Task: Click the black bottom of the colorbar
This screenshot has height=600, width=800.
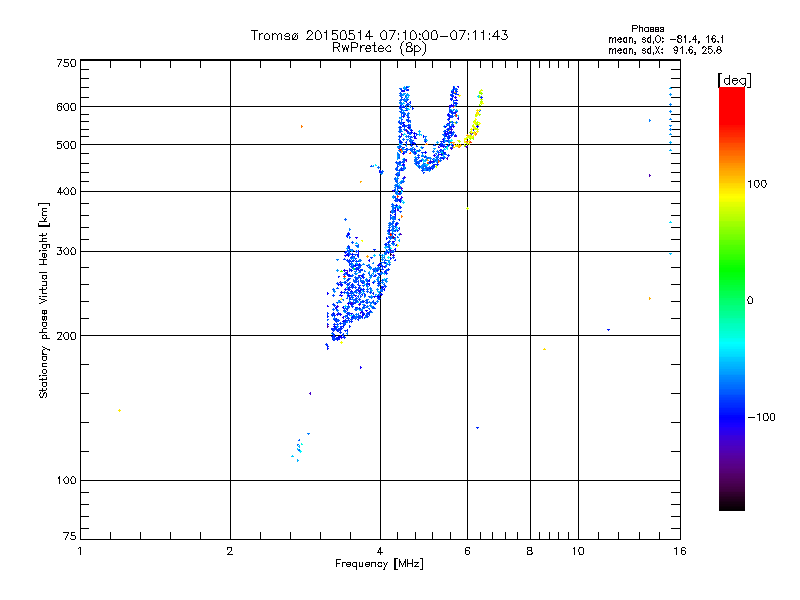Action: coord(732,503)
